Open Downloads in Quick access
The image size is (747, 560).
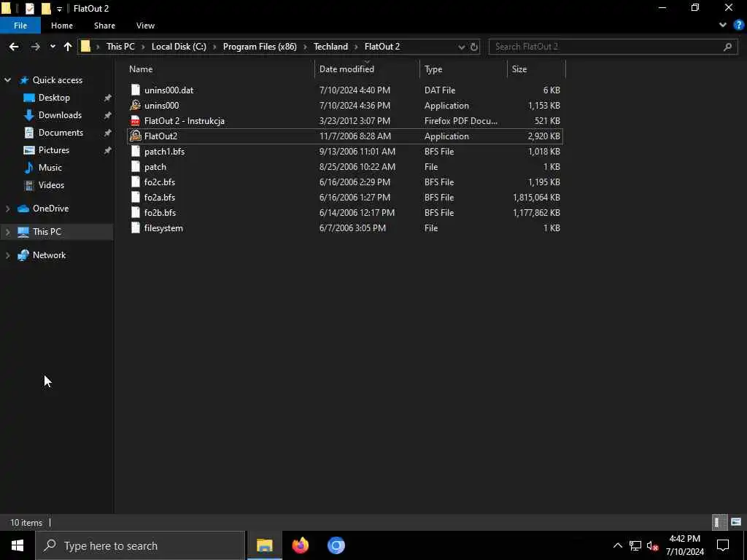60,115
